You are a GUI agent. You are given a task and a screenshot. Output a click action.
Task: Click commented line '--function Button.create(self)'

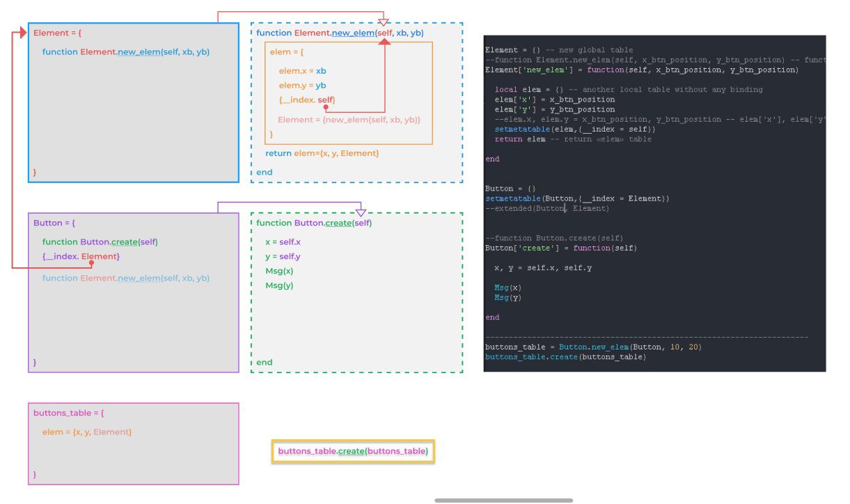click(554, 238)
